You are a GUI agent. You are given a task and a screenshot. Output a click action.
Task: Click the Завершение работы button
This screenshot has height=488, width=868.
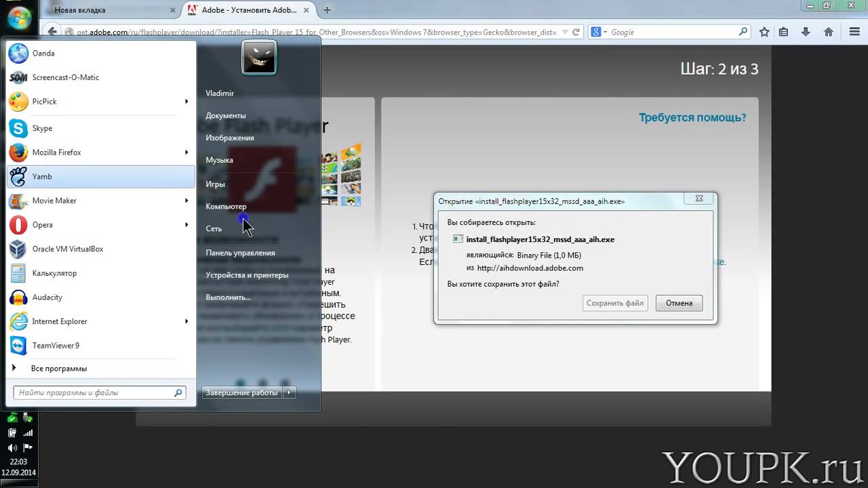(242, 392)
